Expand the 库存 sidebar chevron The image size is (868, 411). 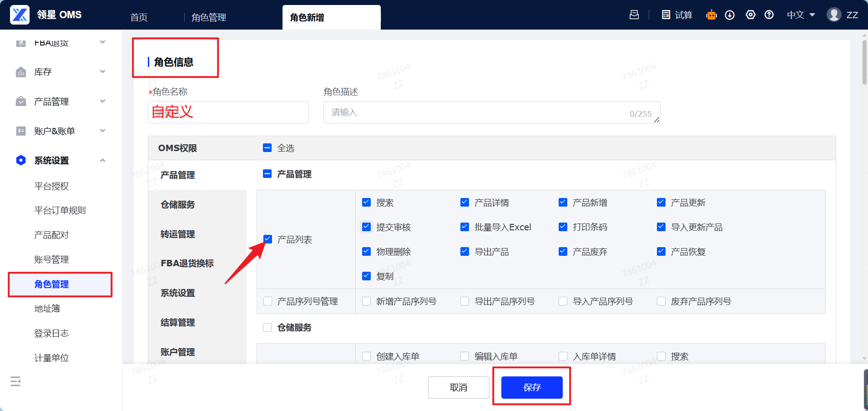(102, 71)
